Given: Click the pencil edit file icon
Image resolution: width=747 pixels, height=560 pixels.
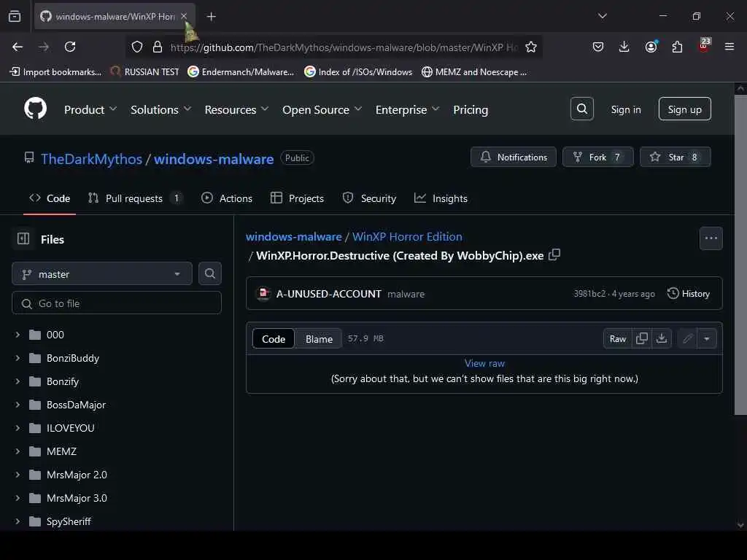Looking at the screenshot, I should click(x=687, y=338).
